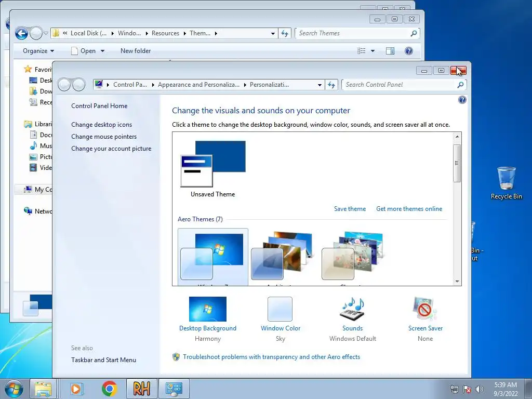Screen dimensions: 532x399
Task: Expand arrow after Control Panel breadcrumb
Action: coord(153,85)
